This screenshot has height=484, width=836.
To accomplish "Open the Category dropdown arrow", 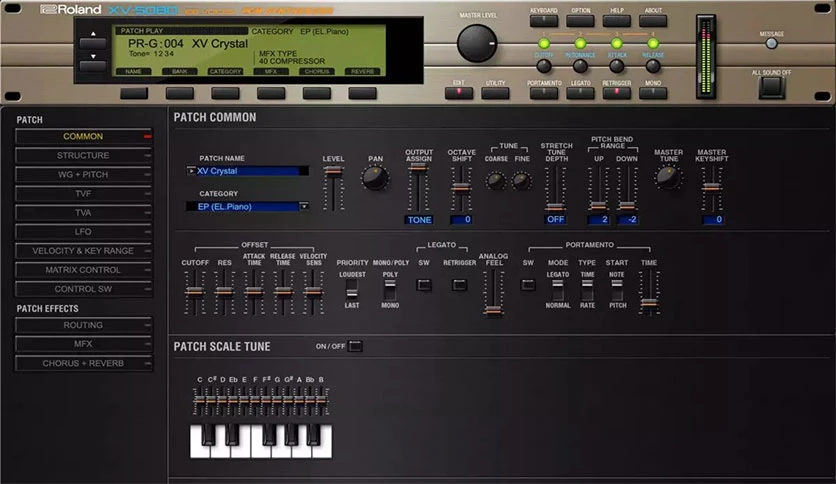I will (304, 206).
